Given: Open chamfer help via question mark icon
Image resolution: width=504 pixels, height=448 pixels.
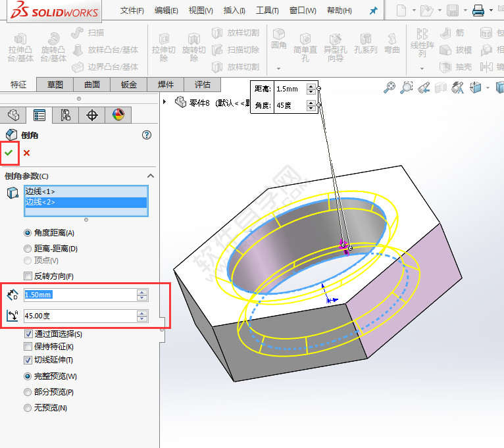Looking at the screenshot, I should [x=147, y=135].
